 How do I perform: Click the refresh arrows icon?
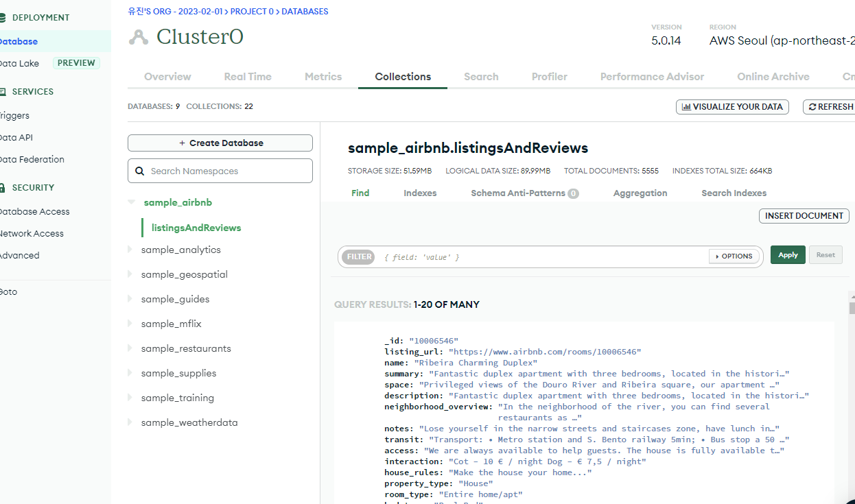pyautogui.click(x=812, y=107)
